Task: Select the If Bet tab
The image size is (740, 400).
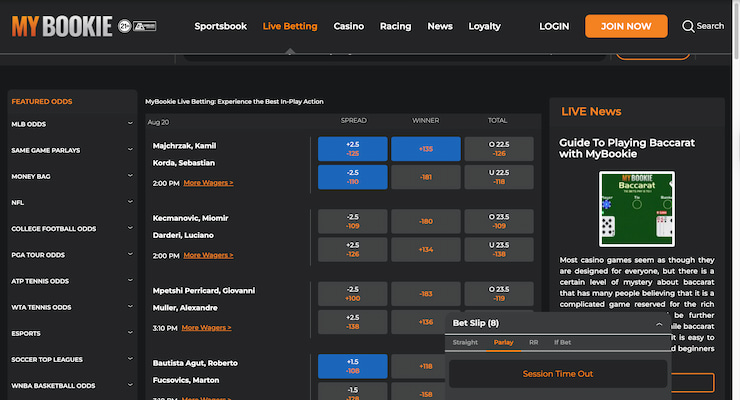Action: tap(562, 342)
